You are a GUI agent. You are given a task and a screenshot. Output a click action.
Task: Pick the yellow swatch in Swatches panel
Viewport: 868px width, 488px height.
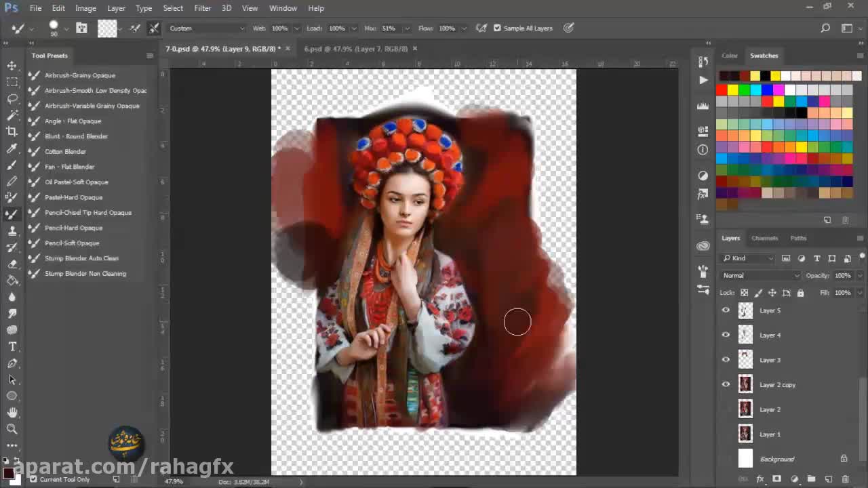point(733,89)
